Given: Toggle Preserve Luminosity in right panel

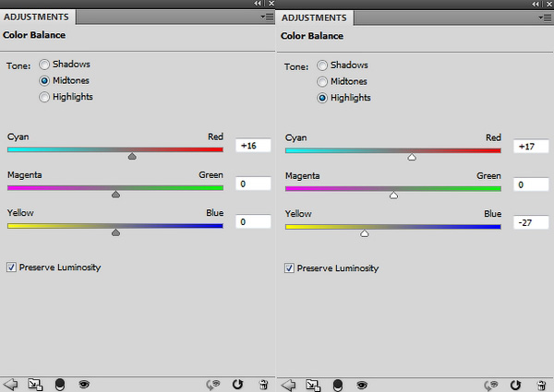Looking at the screenshot, I should click(x=289, y=268).
